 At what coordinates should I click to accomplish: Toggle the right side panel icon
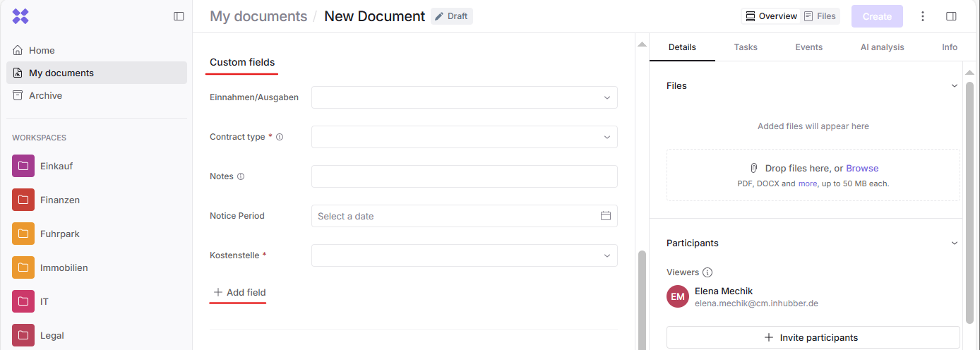click(x=951, y=16)
